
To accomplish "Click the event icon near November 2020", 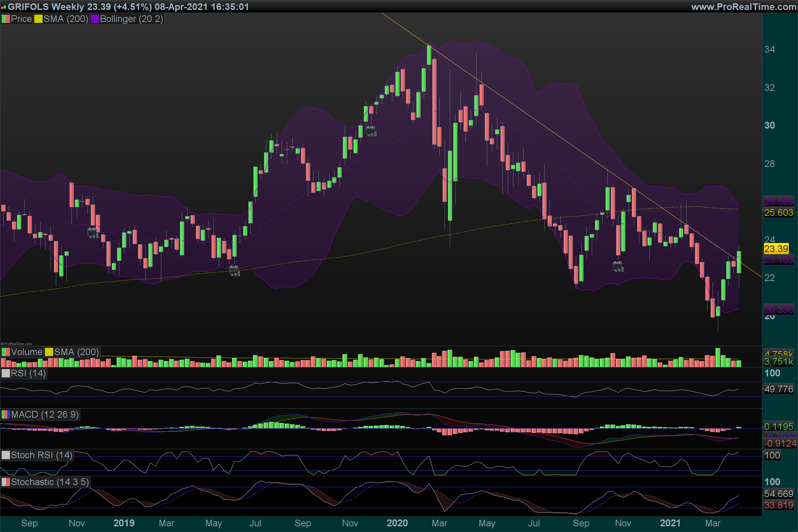I will point(618,266).
